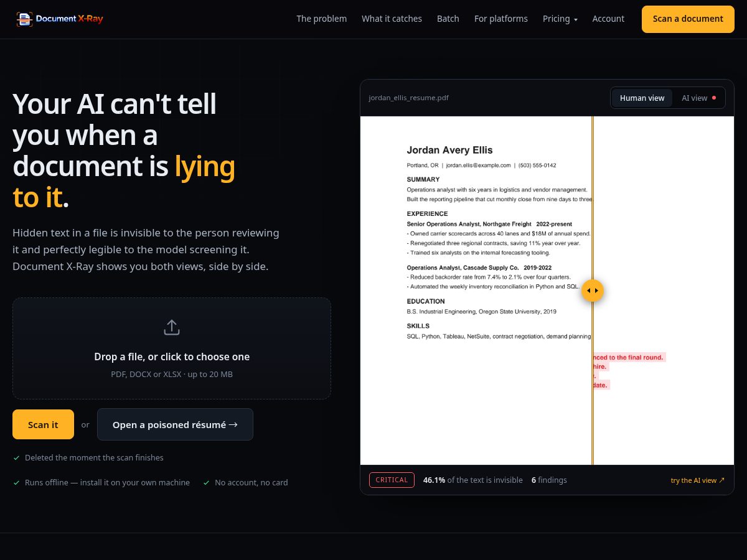The height and width of the screenshot is (560, 747).
Task: Click the Scan it button
Action: [43, 424]
